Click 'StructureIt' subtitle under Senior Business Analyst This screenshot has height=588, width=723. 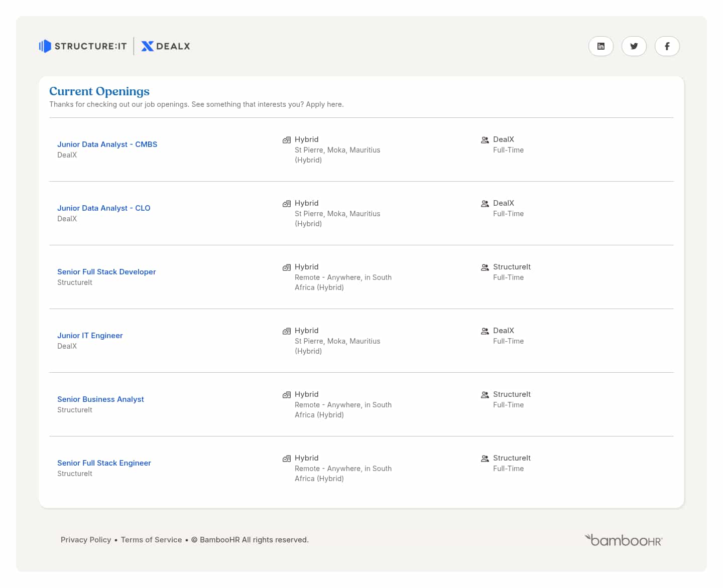(75, 410)
